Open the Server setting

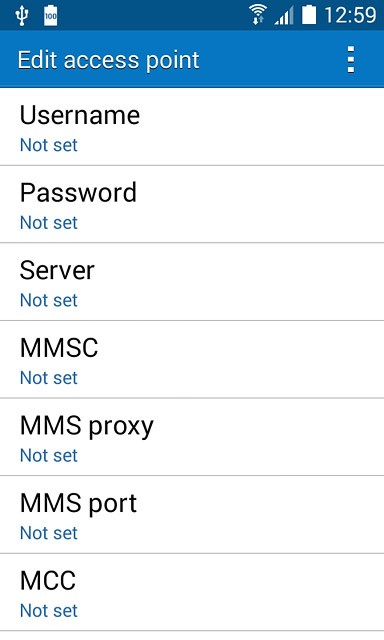pos(192,282)
